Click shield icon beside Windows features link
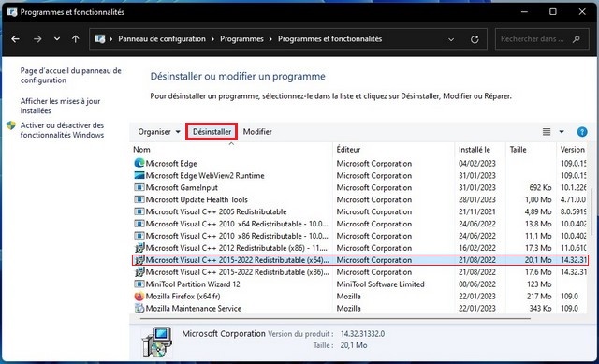Image resolution: width=599 pixels, height=364 pixels. (11, 125)
